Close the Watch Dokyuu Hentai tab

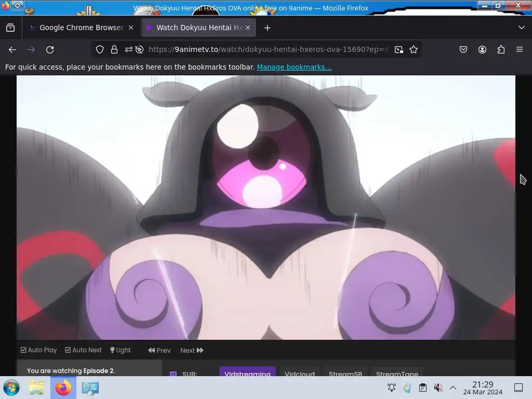pos(248,28)
